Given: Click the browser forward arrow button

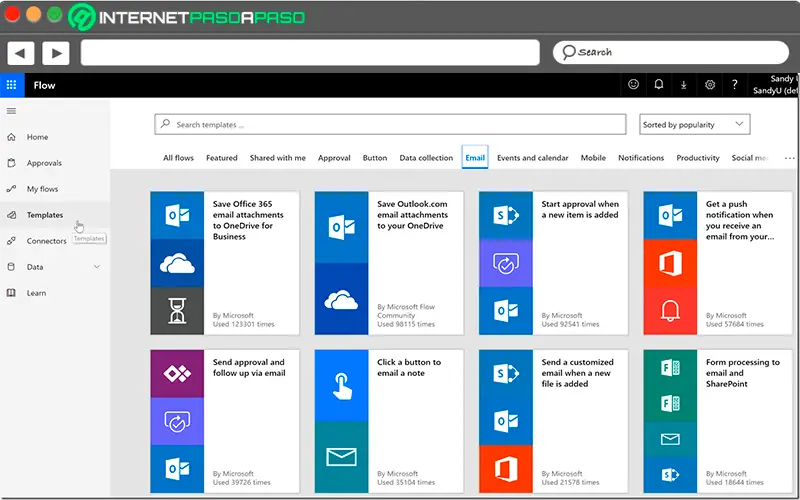Looking at the screenshot, I should tap(56, 53).
